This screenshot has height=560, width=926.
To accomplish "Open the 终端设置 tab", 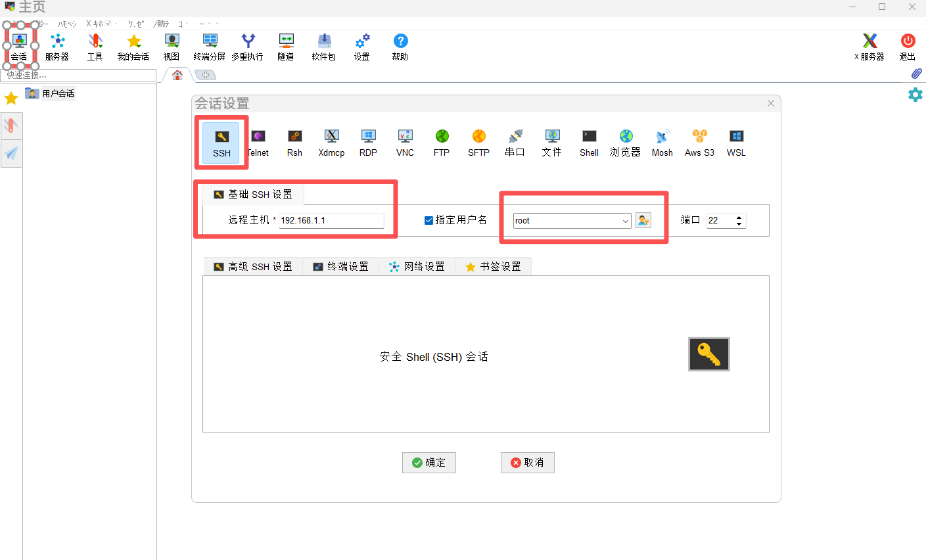I will pos(340,266).
